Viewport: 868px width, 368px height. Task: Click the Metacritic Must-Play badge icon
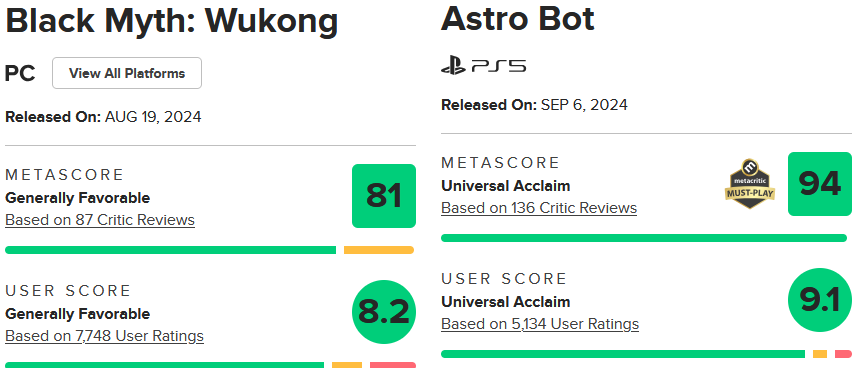tap(750, 184)
